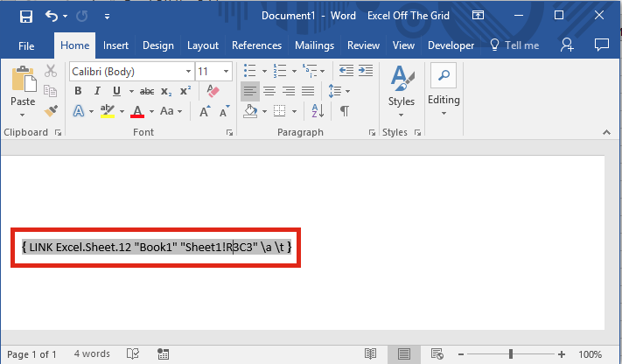Select the Format Painter brush

(x=51, y=111)
